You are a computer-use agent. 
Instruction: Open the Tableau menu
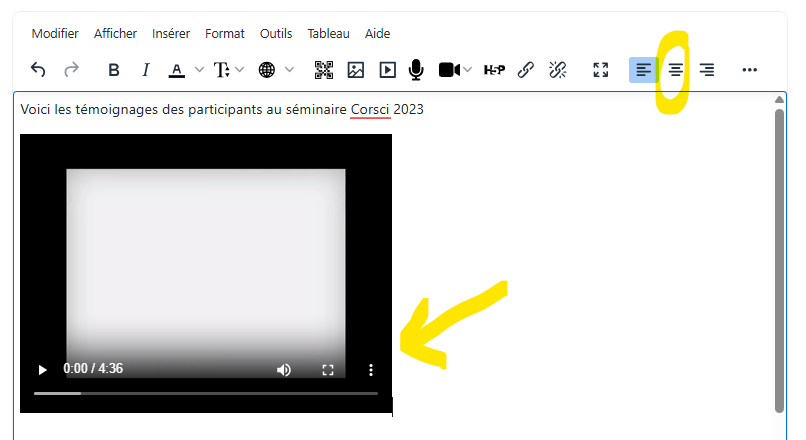click(328, 33)
